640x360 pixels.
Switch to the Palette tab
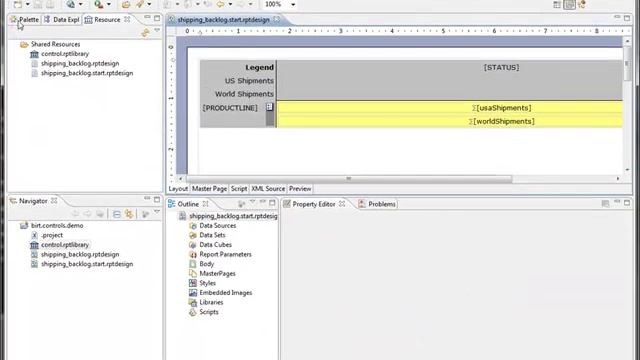coord(24,20)
